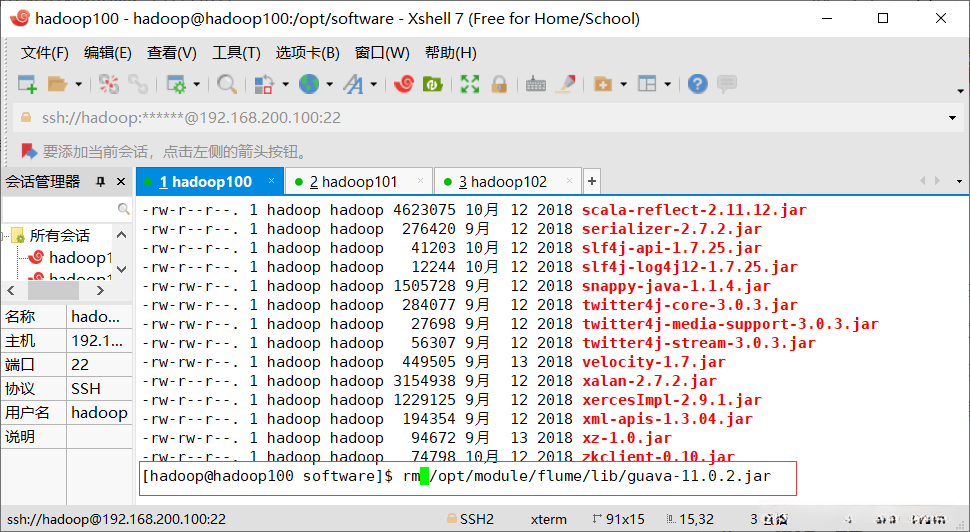This screenshot has width=970, height=532.
Task: Click the Disconnect toolbar icon
Action: tap(109, 84)
